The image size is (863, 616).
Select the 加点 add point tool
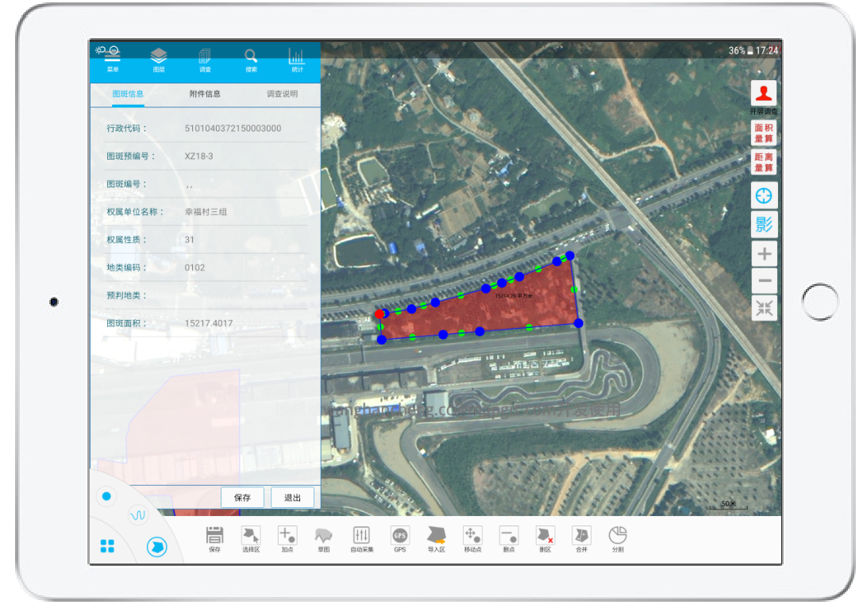click(287, 538)
